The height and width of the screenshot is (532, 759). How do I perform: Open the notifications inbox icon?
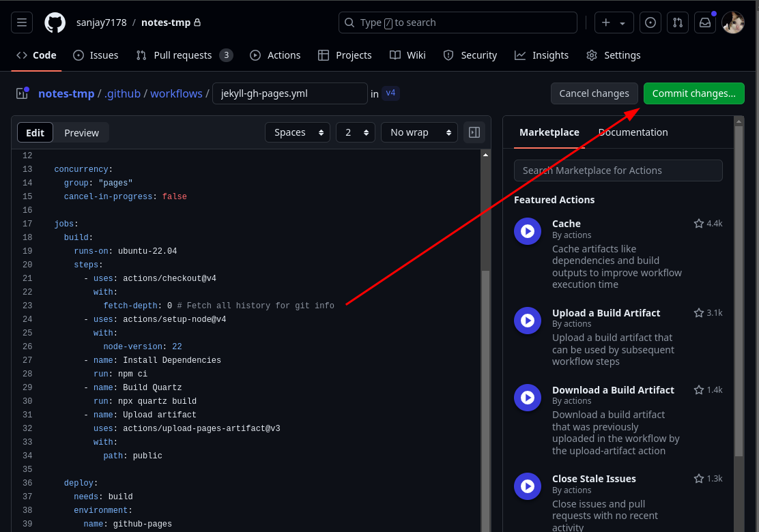[705, 23]
